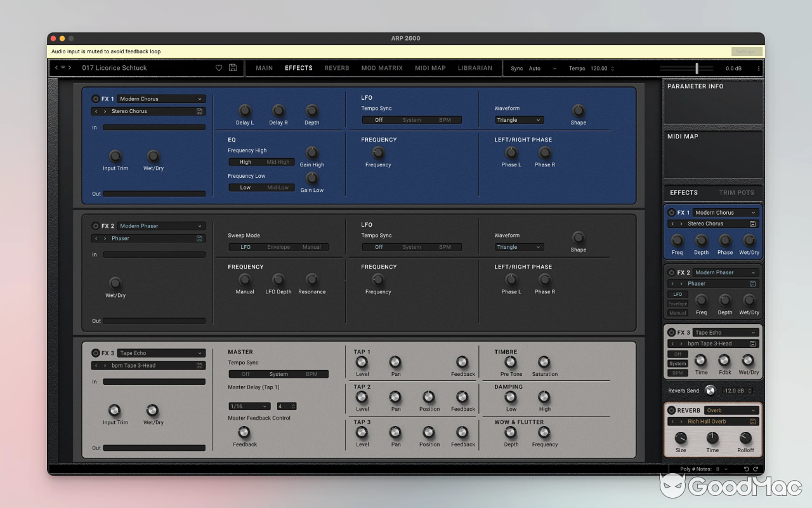Toggle the FX 1 power button
812x508 pixels.
coord(96,98)
